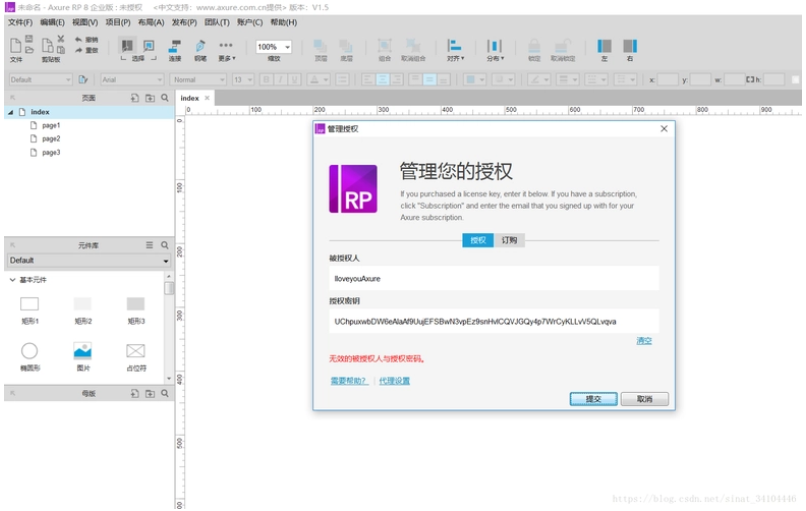Screen dimensions: 806x511
Task: Open the 编辑(E) menu
Action: [x=52, y=23]
